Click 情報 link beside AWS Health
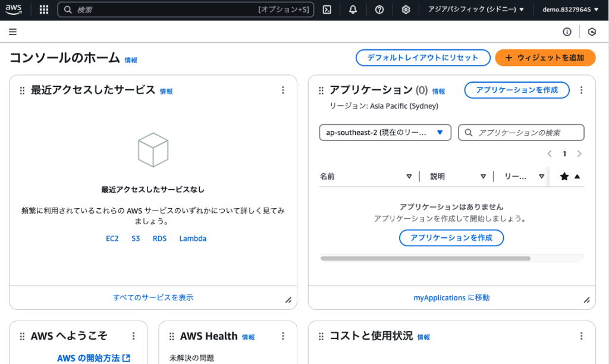The image size is (609, 364). pyautogui.click(x=248, y=338)
